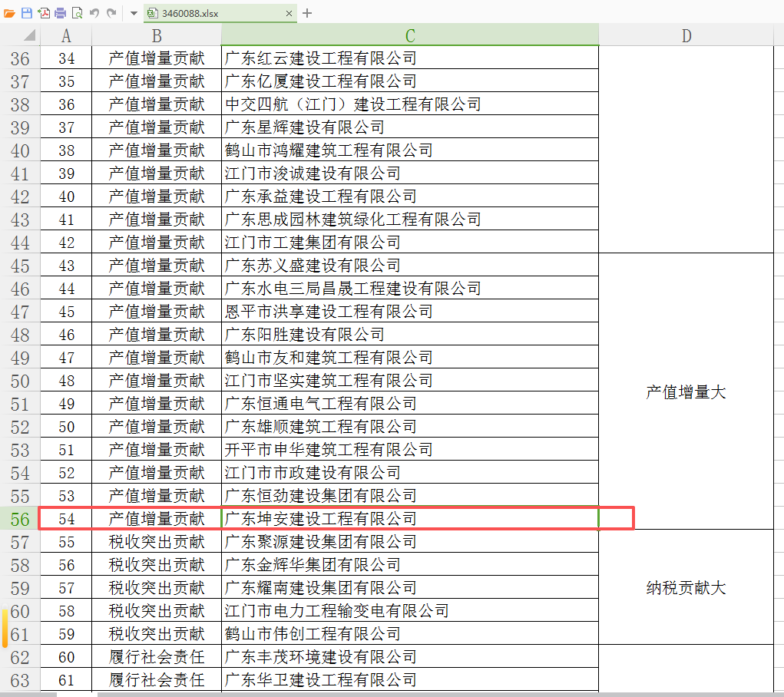Image resolution: width=784 pixels, height=697 pixels.
Task: Click the horizontal scrollbar at the bottom
Action: tap(384, 693)
